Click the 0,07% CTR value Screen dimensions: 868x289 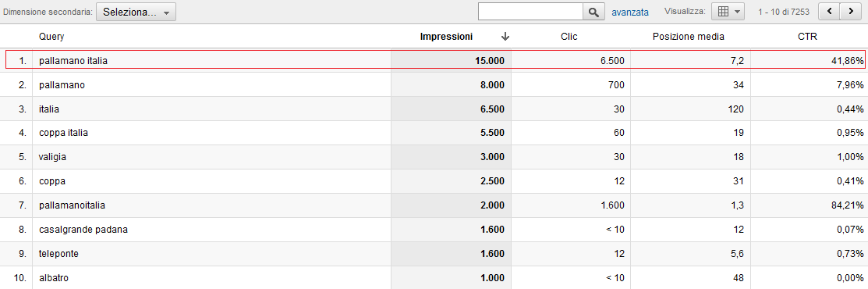[851, 229]
